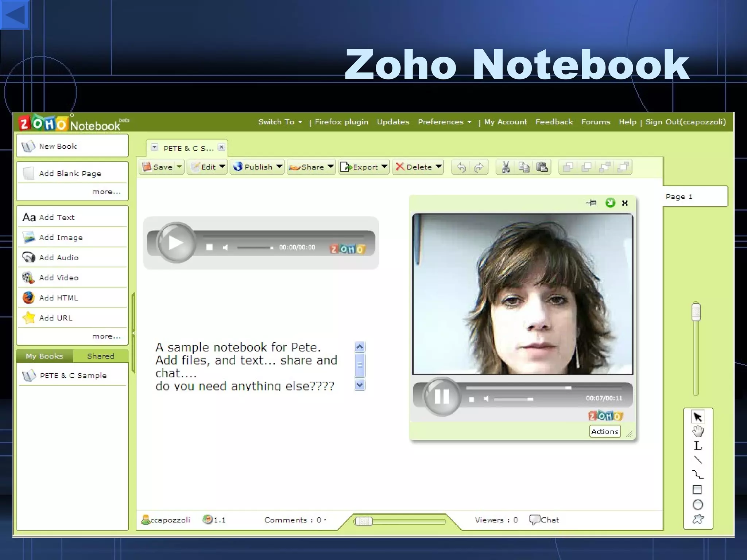Open the Save dropdown arrow
The image size is (747, 560).
[179, 167]
